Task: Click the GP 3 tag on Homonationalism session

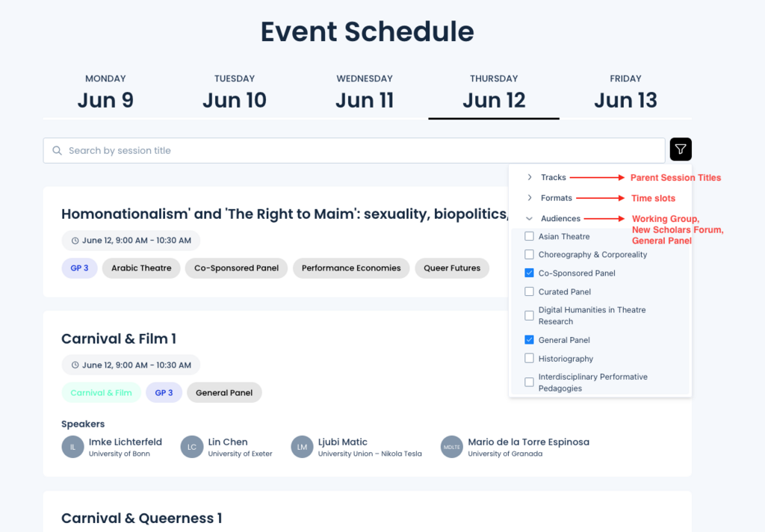Action: 79,268
